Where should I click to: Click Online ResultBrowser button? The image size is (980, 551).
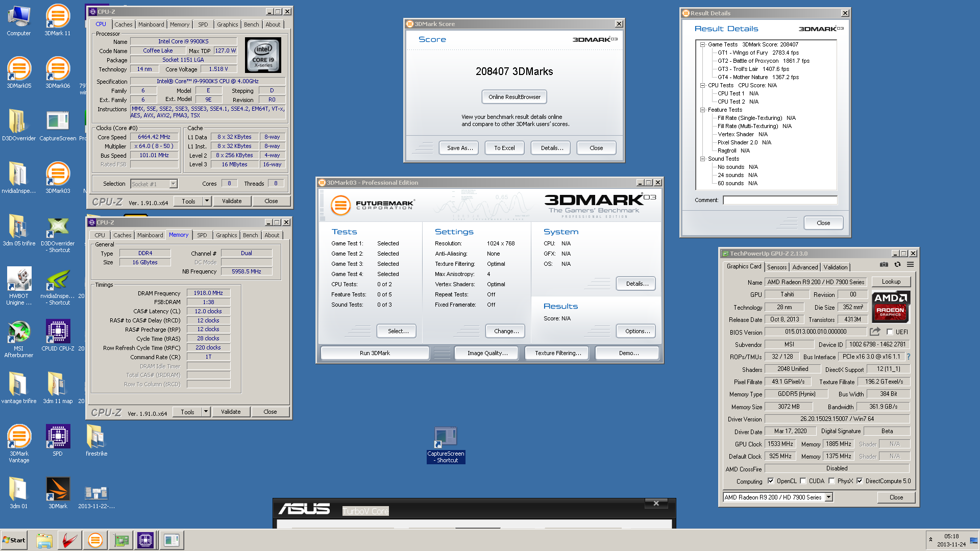(514, 97)
